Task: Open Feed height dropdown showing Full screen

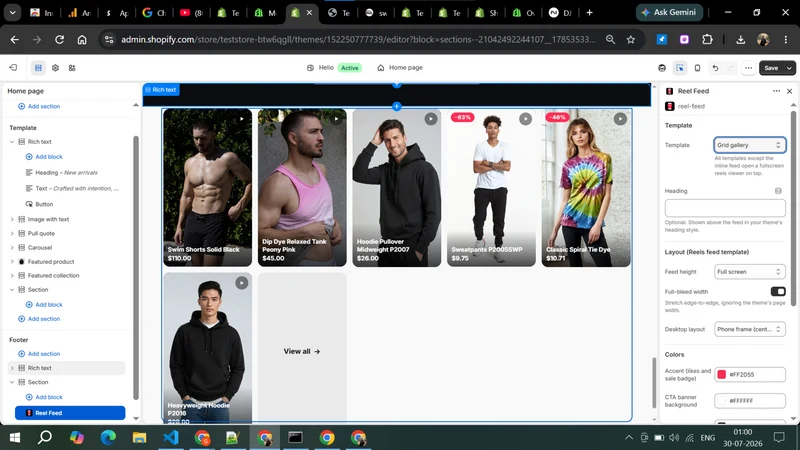Action: (x=749, y=271)
